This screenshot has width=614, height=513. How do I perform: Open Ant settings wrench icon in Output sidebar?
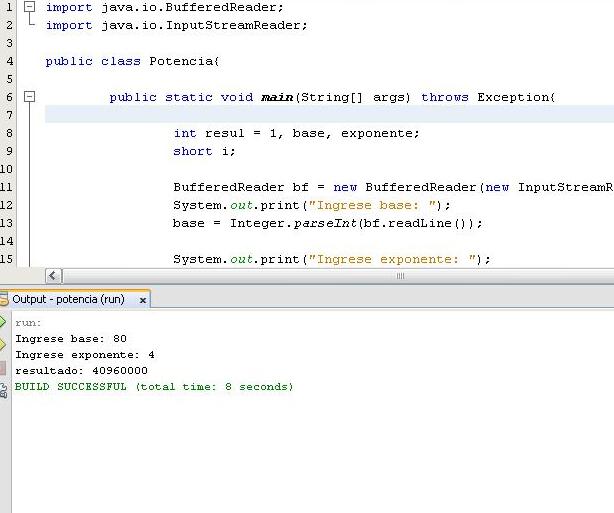4,391
